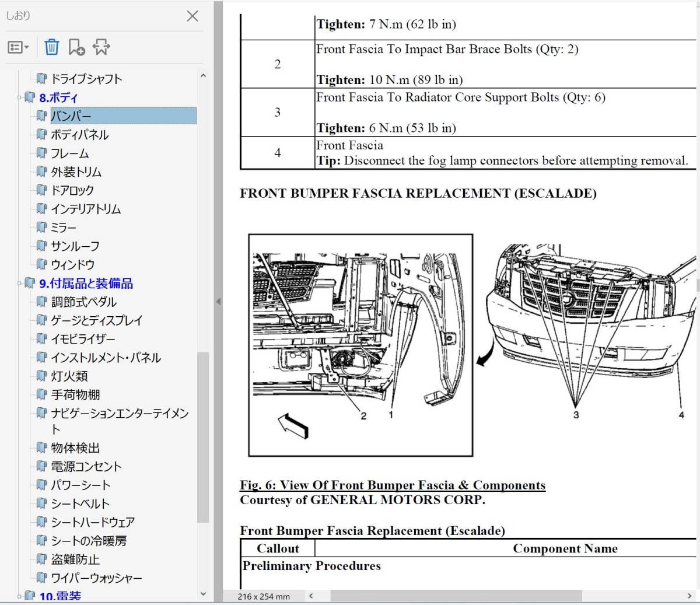
Task: Open the シートの冷暖房 bookmark
Action: [x=89, y=541]
